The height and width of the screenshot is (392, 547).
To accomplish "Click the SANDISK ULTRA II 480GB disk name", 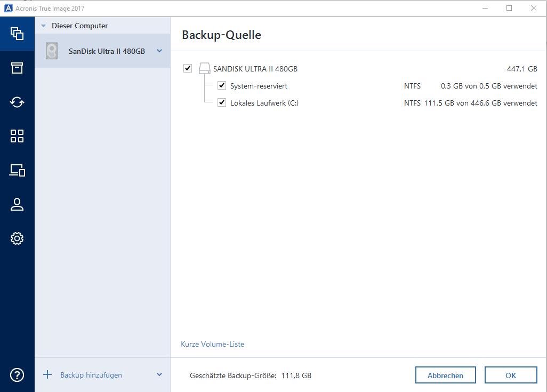I will pos(255,69).
